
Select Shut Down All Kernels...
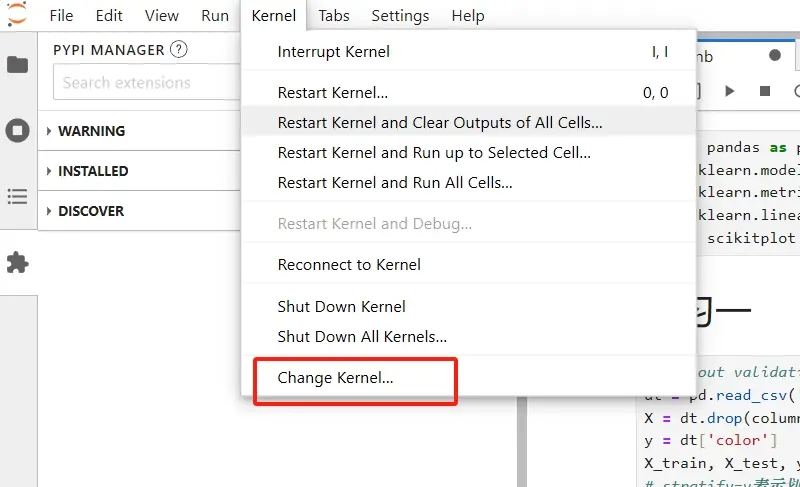(x=362, y=337)
